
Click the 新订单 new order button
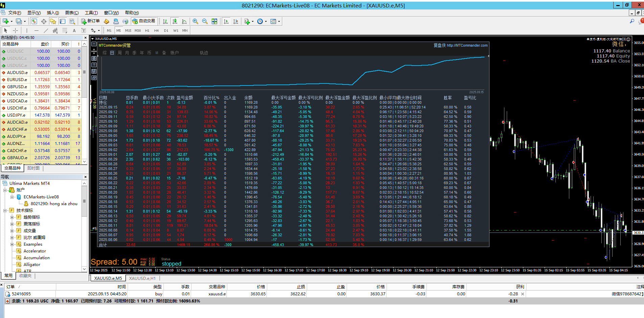[x=90, y=21]
